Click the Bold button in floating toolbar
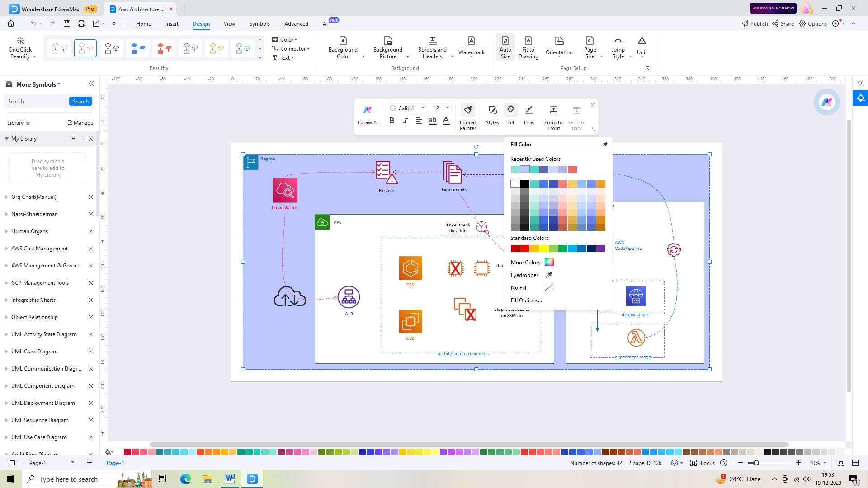 click(x=392, y=121)
